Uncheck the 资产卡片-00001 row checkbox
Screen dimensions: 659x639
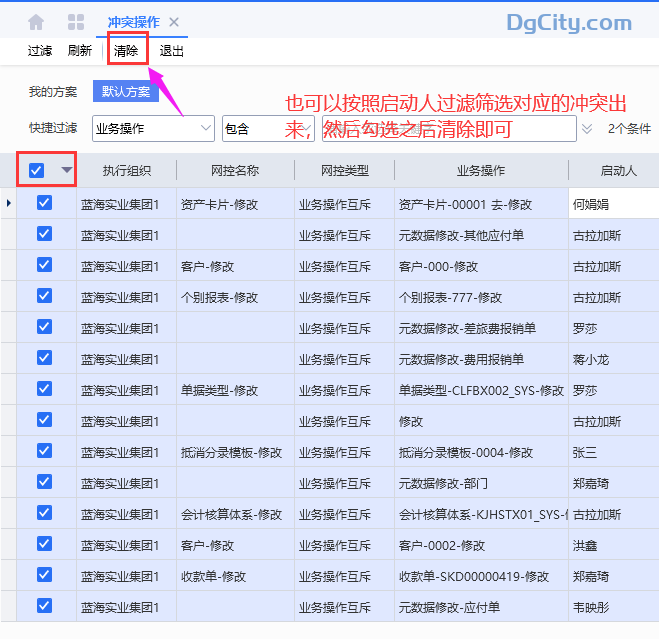point(44,203)
